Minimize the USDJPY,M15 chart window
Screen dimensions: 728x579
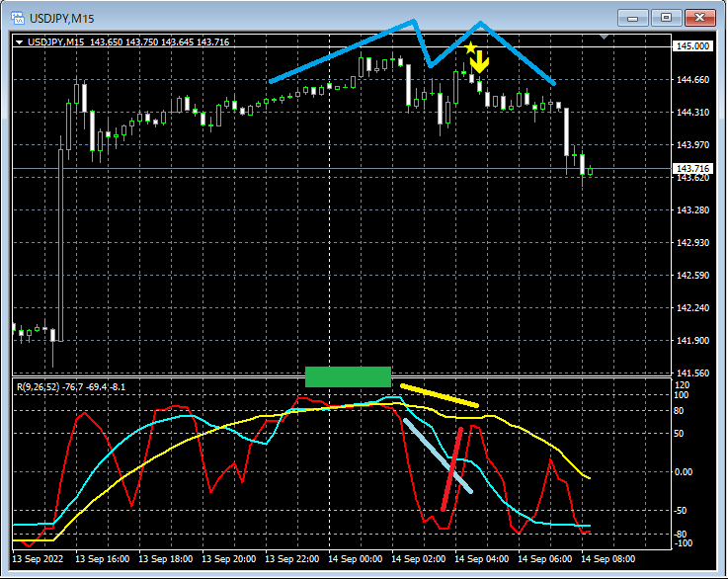tap(632, 18)
